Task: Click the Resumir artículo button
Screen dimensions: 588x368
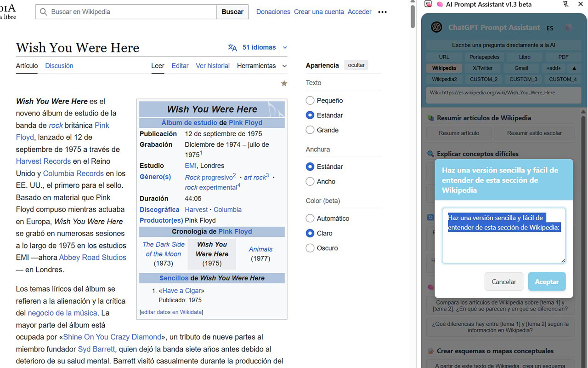Action: coord(459,133)
